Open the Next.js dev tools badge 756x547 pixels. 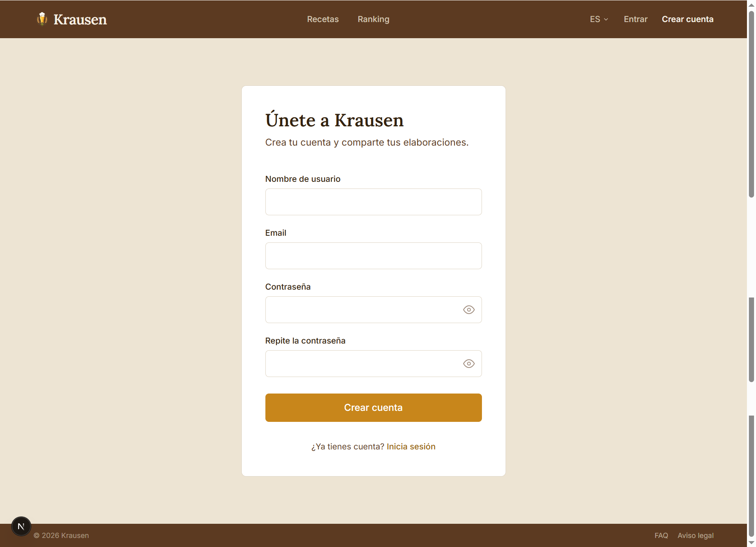21,526
